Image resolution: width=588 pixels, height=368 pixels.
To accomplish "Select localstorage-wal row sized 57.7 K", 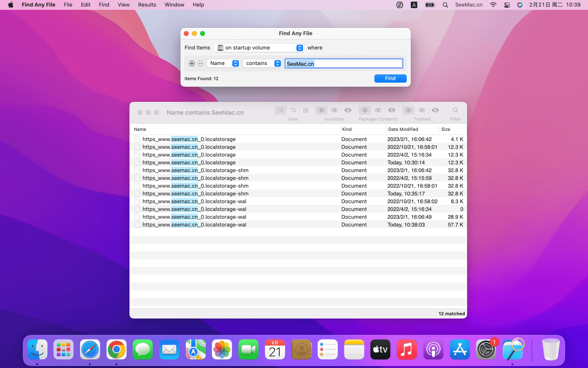I will (x=298, y=224).
